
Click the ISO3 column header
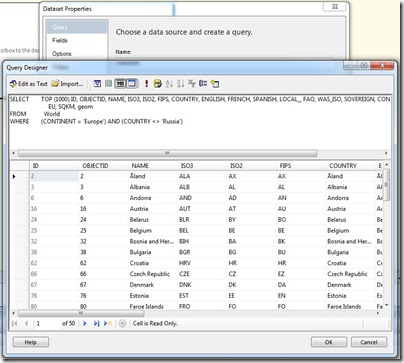tap(202, 166)
